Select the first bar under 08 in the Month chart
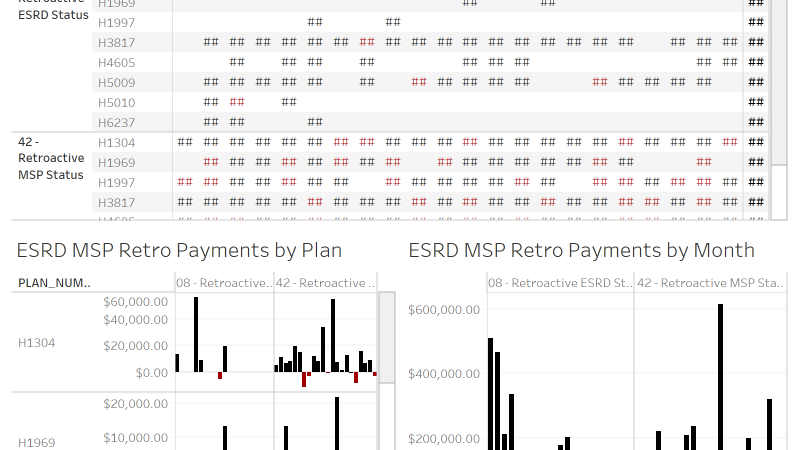This screenshot has height=450, width=800. (x=490, y=394)
